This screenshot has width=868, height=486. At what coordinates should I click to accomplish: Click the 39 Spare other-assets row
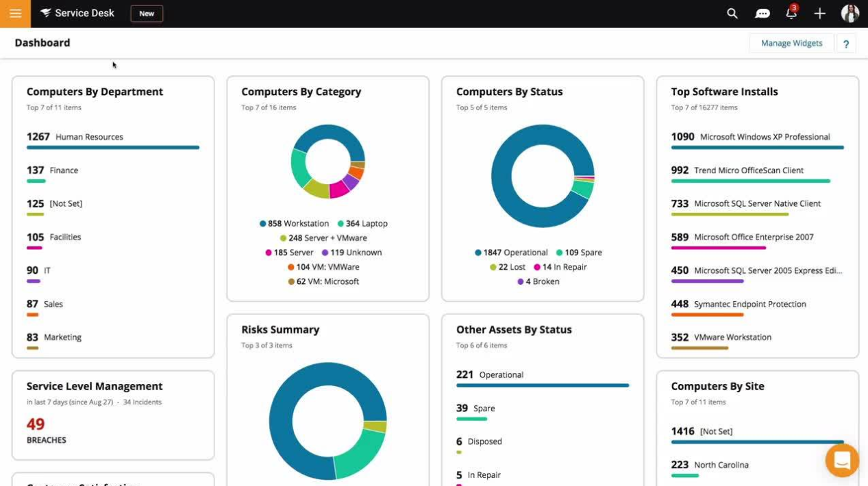point(543,411)
